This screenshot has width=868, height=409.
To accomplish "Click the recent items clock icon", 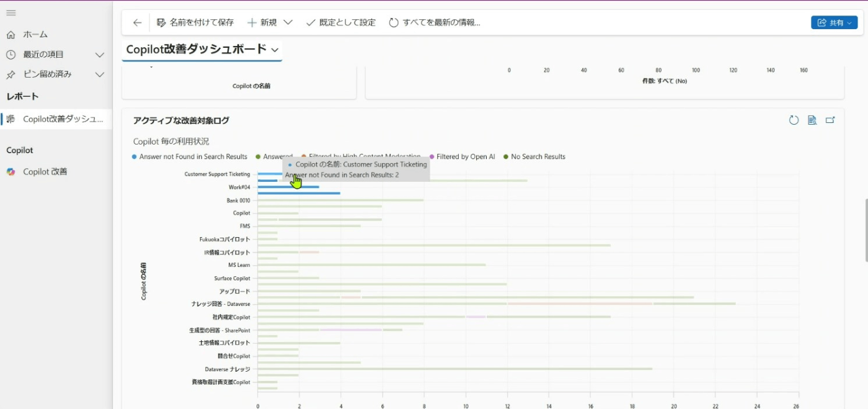I will coord(11,55).
